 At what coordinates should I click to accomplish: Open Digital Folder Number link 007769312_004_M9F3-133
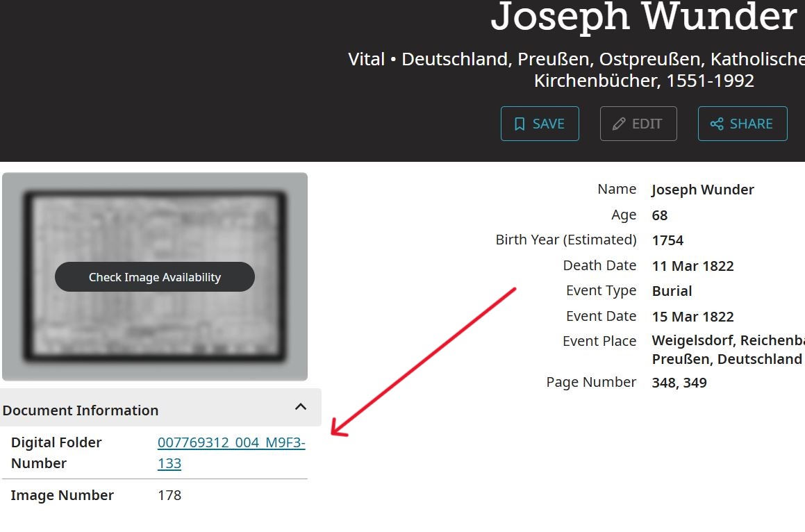coord(231,453)
